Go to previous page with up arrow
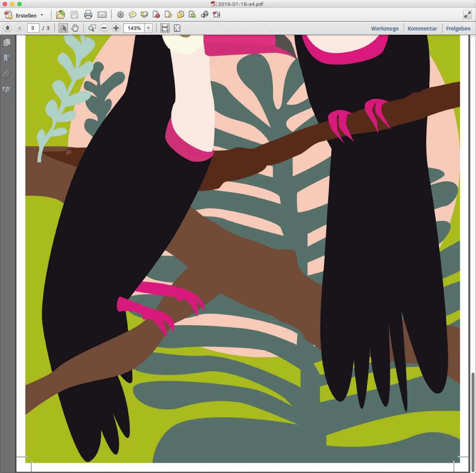This screenshot has width=476, height=473. point(8,28)
